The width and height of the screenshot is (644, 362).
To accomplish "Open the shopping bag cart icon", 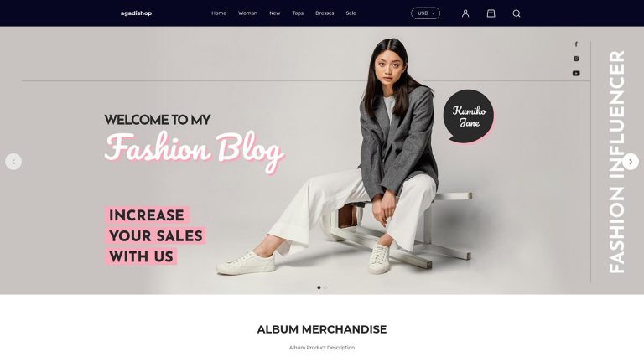I will pos(491,13).
